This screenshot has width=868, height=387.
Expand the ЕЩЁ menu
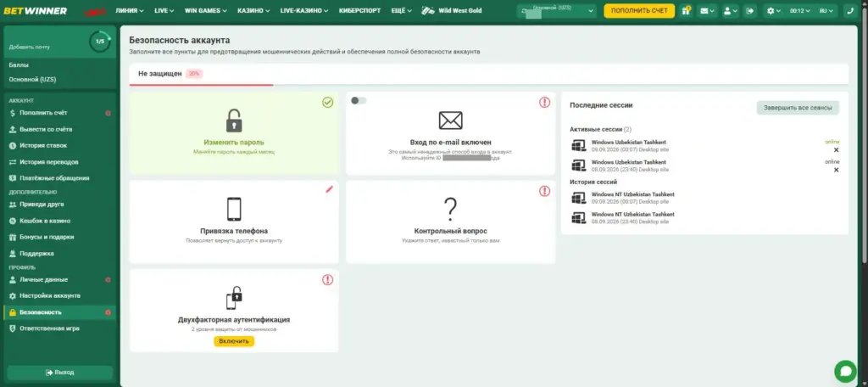pos(401,10)
